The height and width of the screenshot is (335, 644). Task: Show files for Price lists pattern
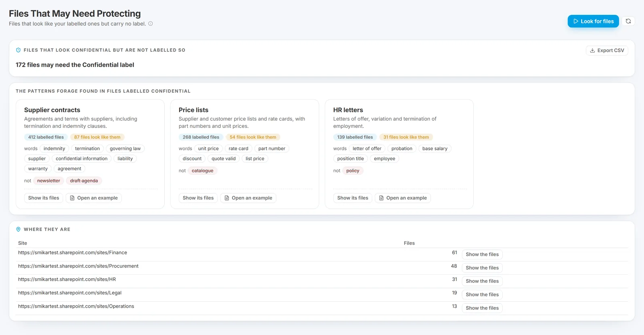coord(198,198)
